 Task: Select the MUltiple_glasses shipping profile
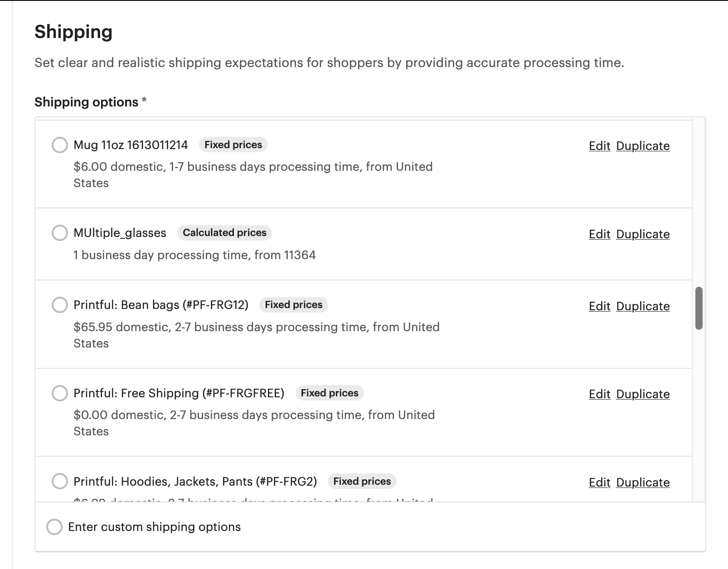[x=59, y=233]
